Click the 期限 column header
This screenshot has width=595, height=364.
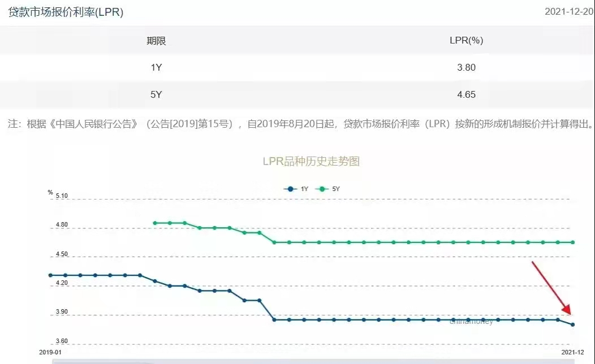(x=156, y=41)
